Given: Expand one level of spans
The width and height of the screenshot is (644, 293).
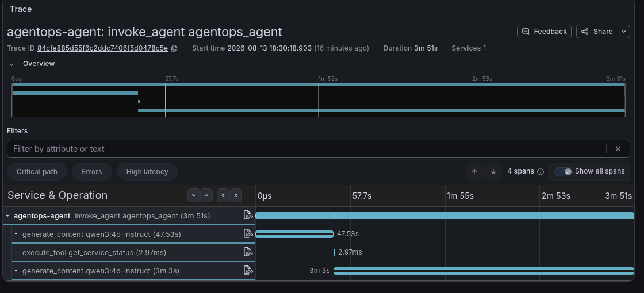Looking at the screenshot, I should click(x=194, y=195).
